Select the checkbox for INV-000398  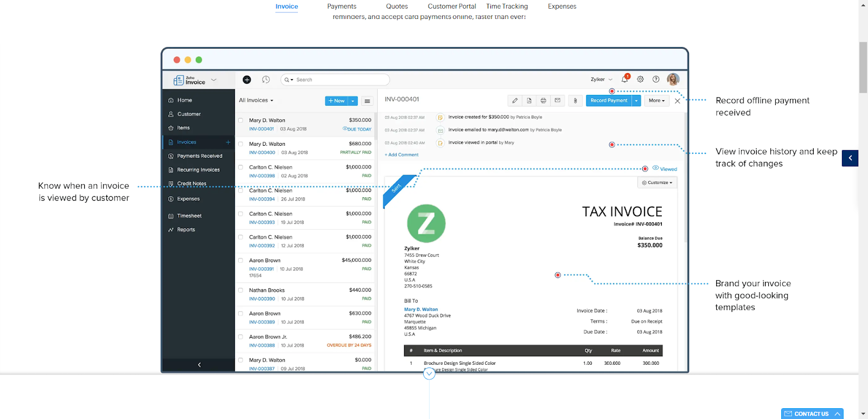point(240,167)
